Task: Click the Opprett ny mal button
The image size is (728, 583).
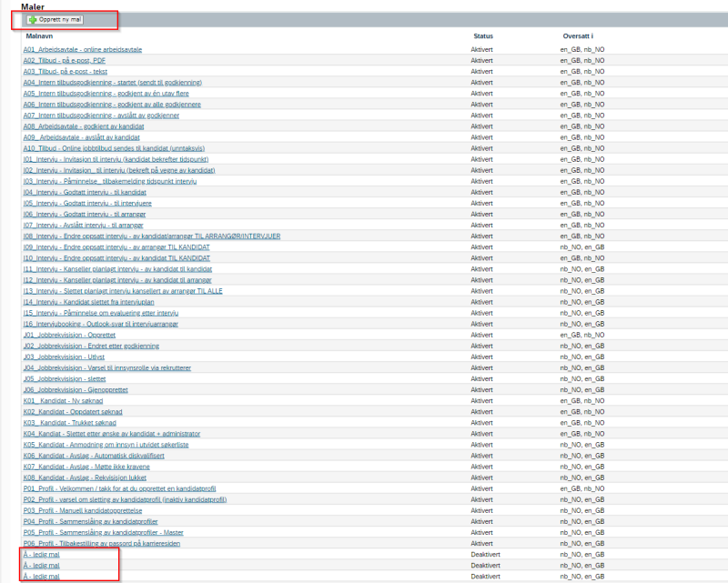Action: pos(56,20)
